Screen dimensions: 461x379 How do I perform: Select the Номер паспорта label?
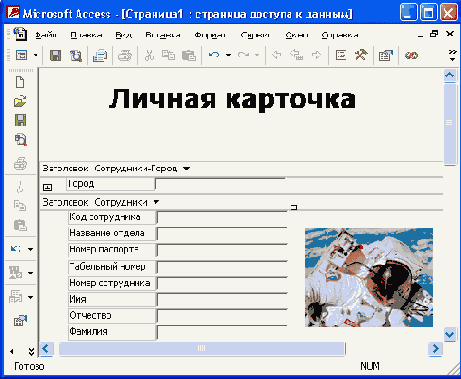[112, 250]
